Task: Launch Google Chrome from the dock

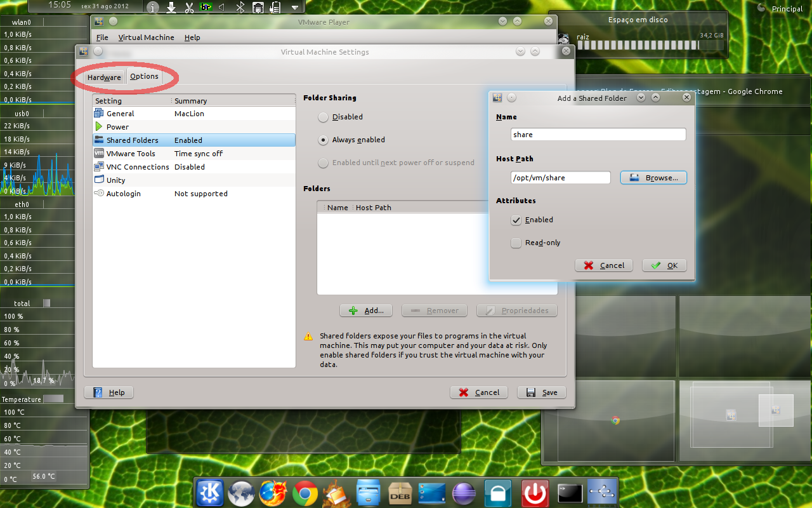Action: tap(305, 493)
